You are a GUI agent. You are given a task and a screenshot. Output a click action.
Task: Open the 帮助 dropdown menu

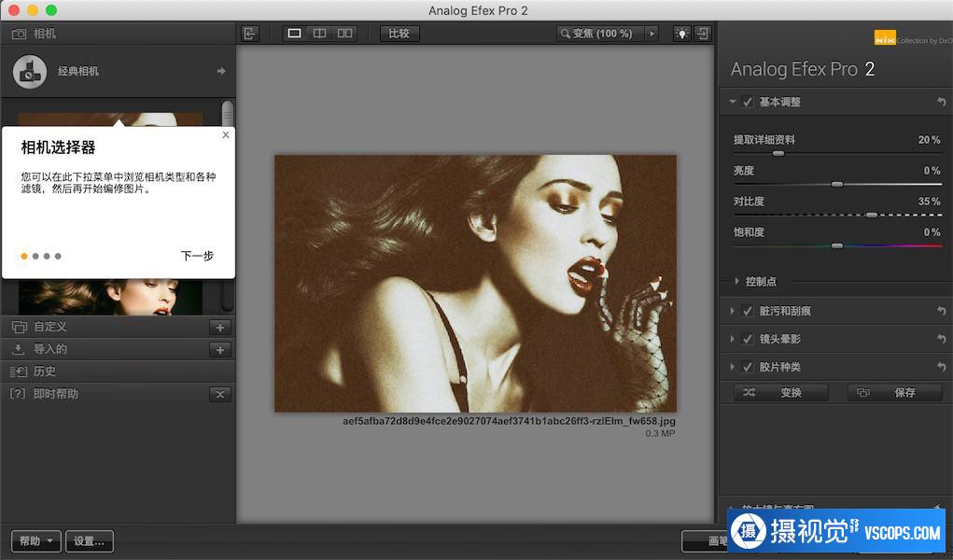pyautogui.click(x=35, y=540)
